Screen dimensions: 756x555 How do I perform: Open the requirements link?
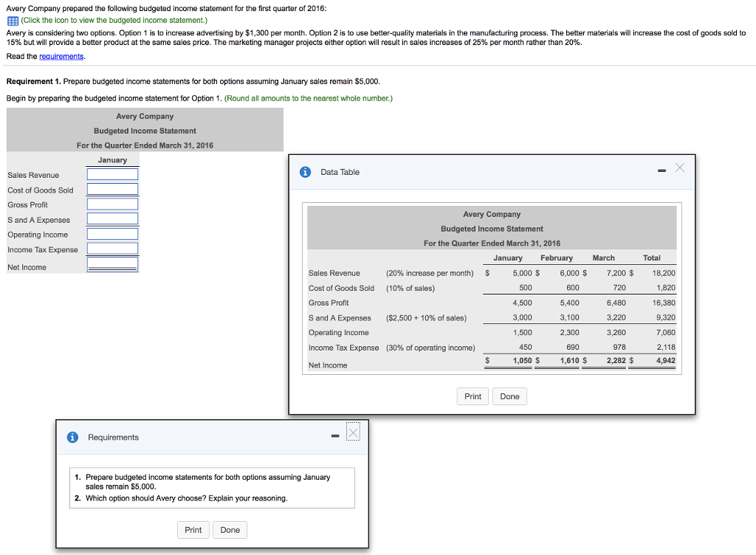pyautogui.click(x=62, y=56)
